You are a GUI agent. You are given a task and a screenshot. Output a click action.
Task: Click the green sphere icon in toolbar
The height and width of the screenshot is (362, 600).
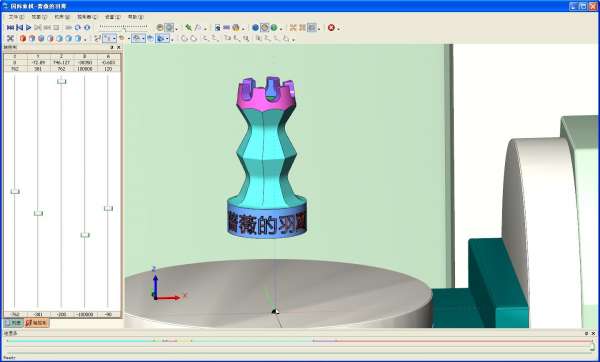coord(274,28)
